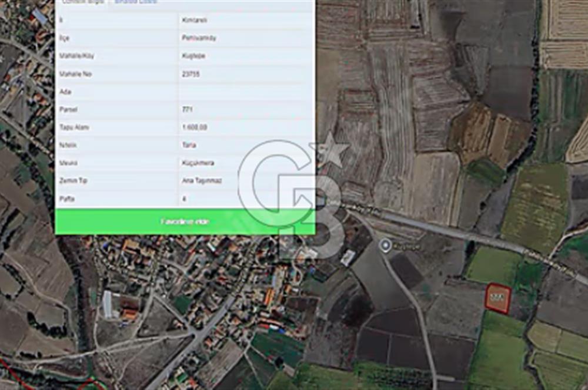Select the Zemin Tip value Ana Taşınmaz

tap(202, 181)
